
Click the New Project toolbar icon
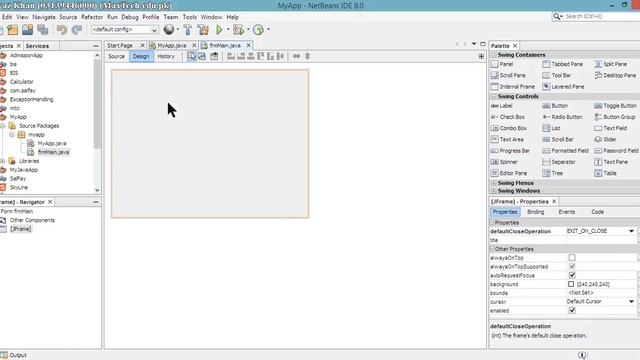(x=13, y=30)
